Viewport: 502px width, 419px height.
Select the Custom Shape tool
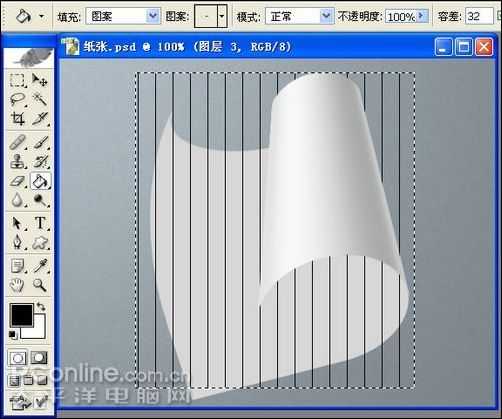point(40,242)
